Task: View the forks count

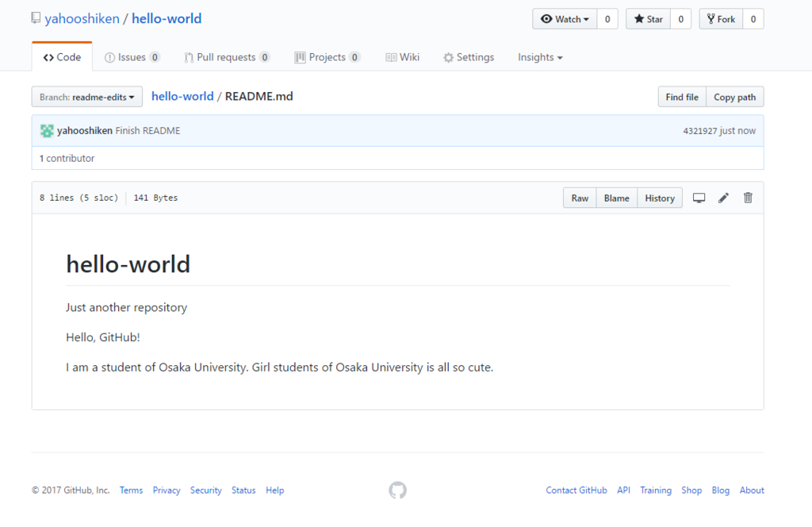Action: [753, 19]
